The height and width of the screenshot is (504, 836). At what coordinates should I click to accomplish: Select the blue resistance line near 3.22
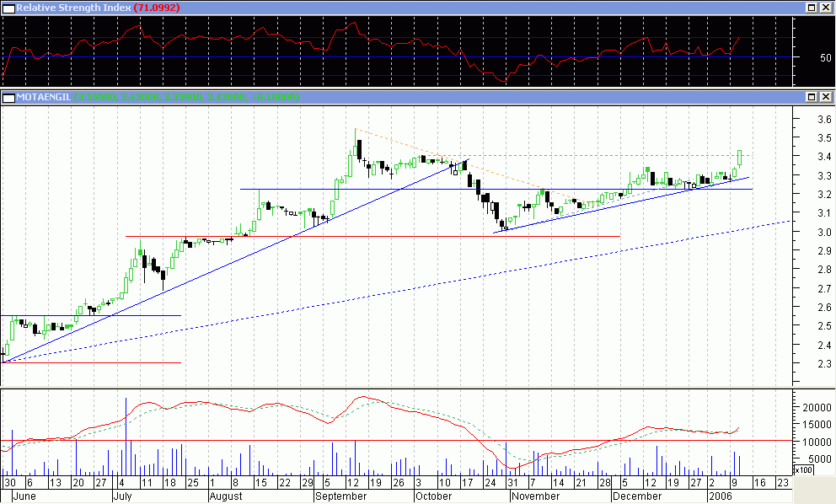pyautogui.click(x=496, y=190)
